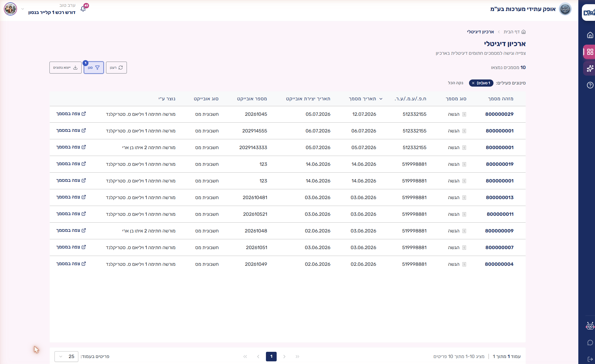View document for row 800000019
Viewport: 595px width, 364px height.
click(71, 164)
